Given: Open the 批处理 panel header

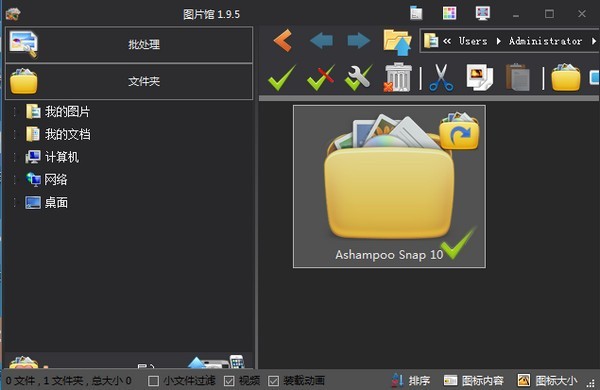Looking at the screenshot, I should [129, 44].
